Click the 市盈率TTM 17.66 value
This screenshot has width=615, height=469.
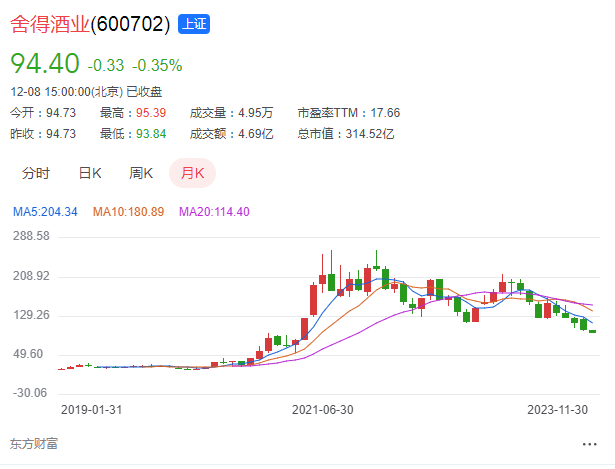pyautogui.click(x=385, y=113)
